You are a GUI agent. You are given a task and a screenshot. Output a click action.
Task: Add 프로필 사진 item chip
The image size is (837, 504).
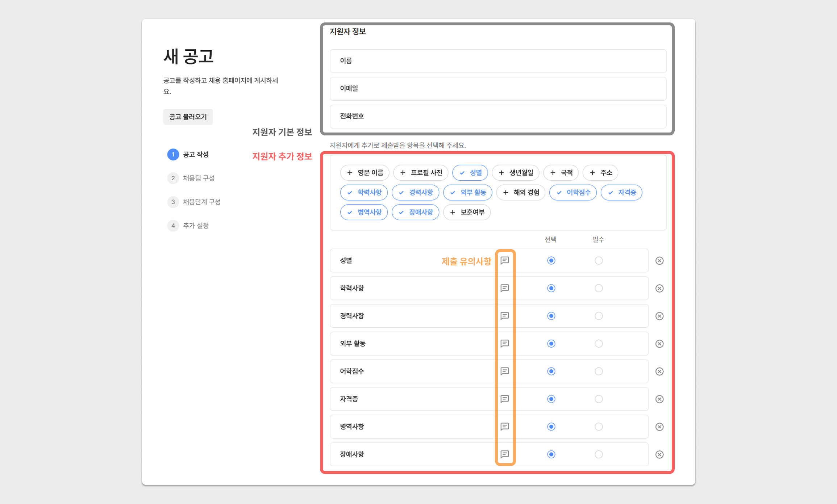(x=421, y=173)
